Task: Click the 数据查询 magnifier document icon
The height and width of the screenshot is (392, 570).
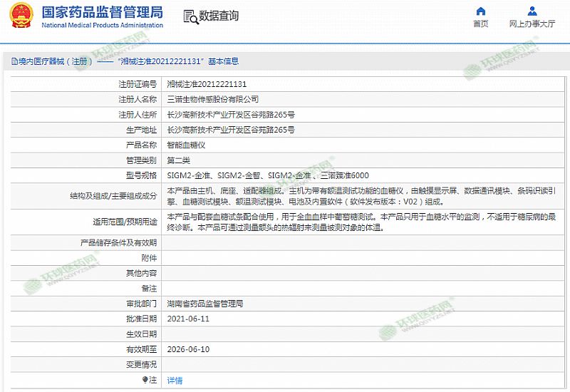Action: [190, 16]
